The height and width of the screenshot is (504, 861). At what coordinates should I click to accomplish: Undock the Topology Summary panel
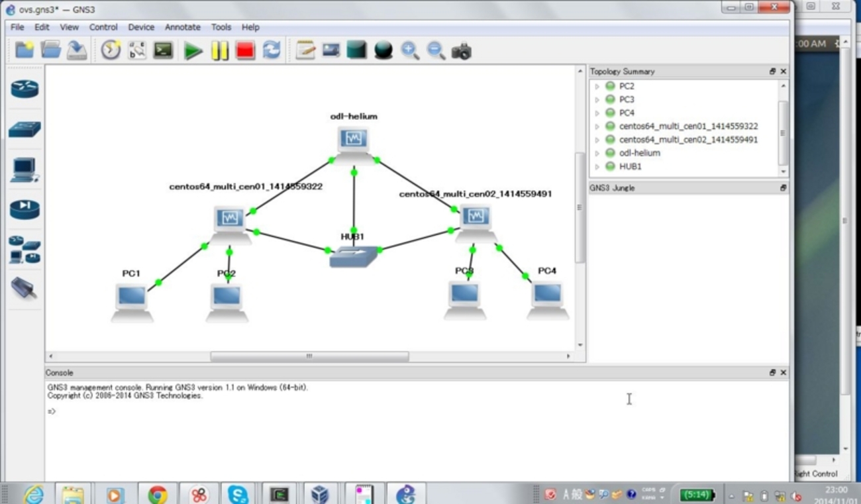click(772, 72)
